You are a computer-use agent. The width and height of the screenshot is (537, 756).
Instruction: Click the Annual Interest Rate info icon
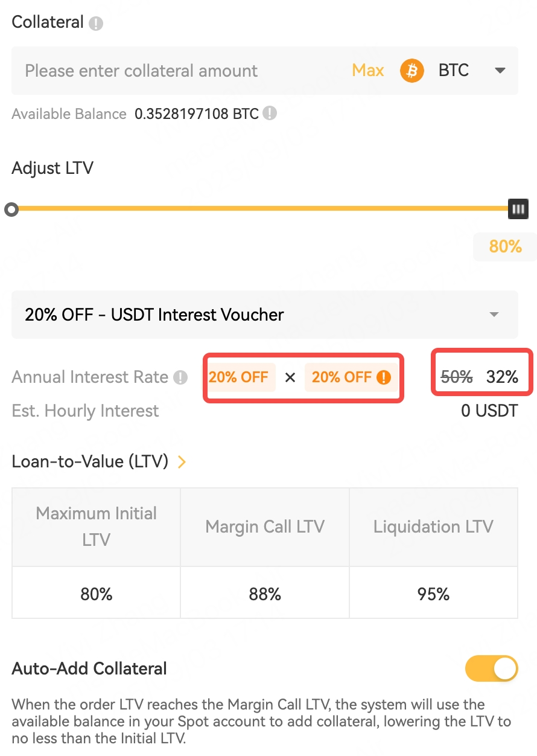[180, 377]
